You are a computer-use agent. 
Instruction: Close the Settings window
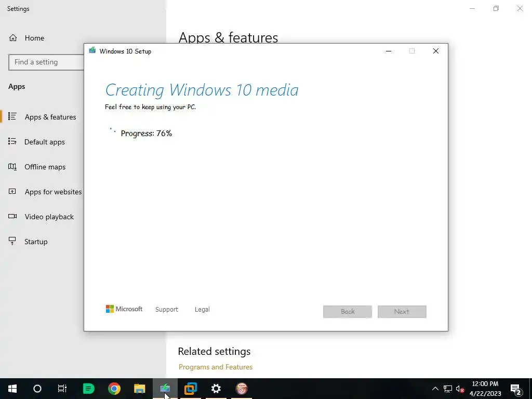pos(520,8)
